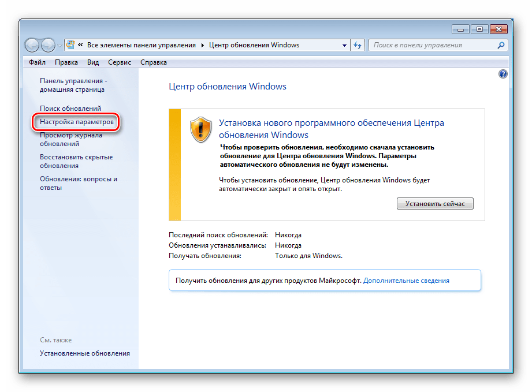Image resolution: width=532 pixels, height=392 pixels.
Task: Click the Control Panel icon in address bar
Action: pyautogui.click(x=70, y=45)
